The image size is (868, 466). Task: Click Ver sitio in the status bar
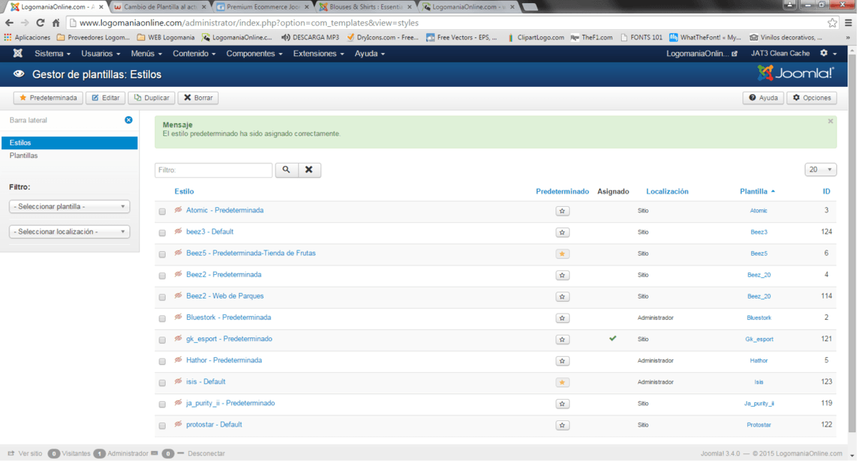coord(25,453)
